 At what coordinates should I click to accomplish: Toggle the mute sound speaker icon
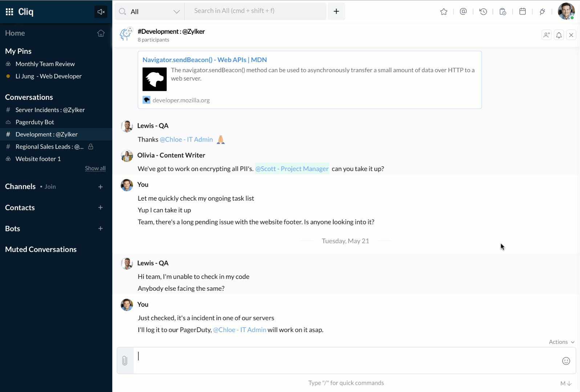tap(101, 12)
